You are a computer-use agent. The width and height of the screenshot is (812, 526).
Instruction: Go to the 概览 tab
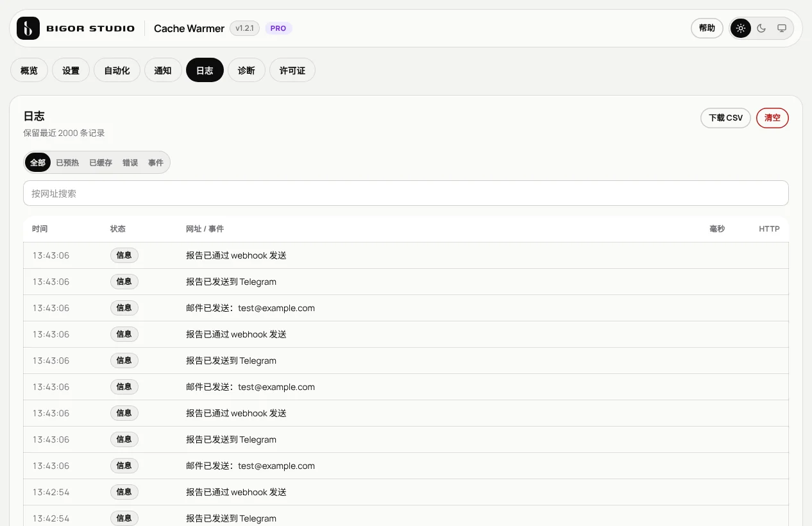coord(29,71)
